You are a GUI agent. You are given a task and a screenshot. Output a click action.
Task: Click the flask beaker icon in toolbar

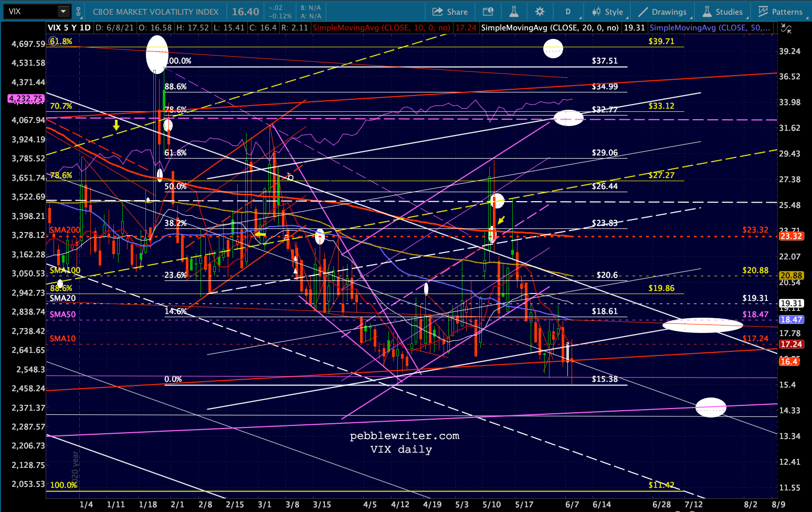[x=514, y=12]
